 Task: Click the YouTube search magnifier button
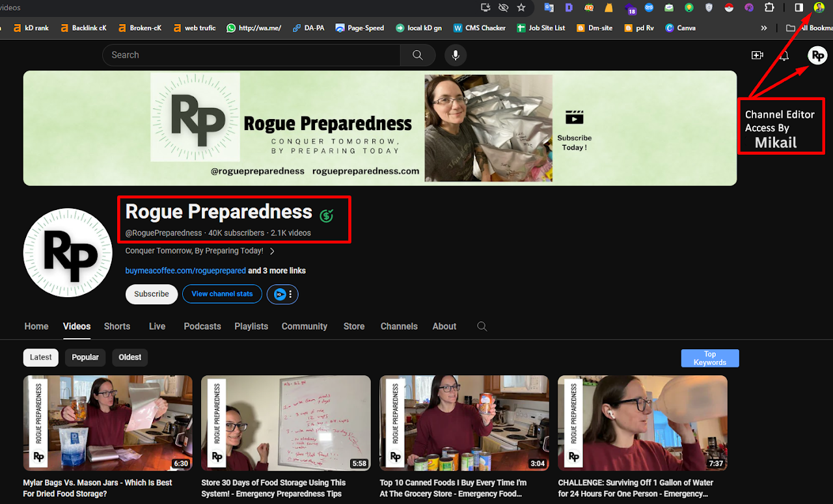tap(418, 55)
